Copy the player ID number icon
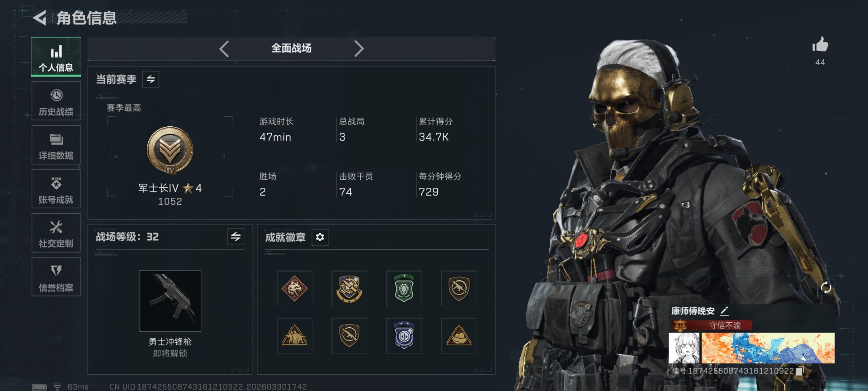 click(799, 371)
